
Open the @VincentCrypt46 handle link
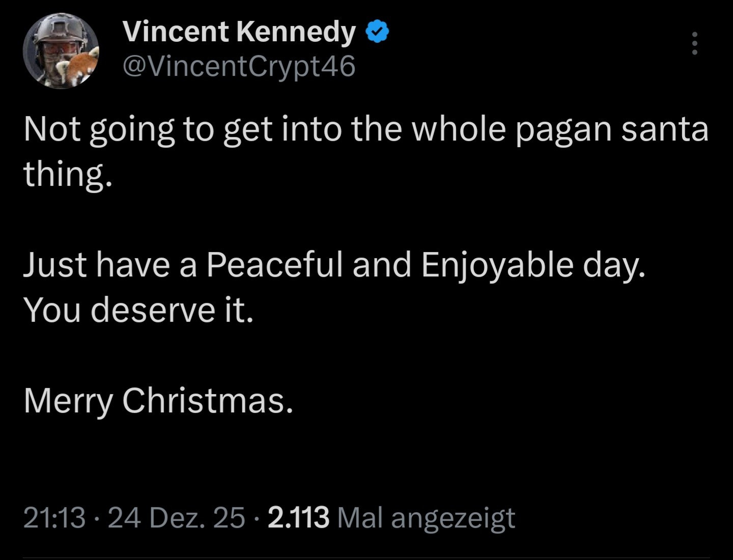pyautogui.click(x=239, y=66)
